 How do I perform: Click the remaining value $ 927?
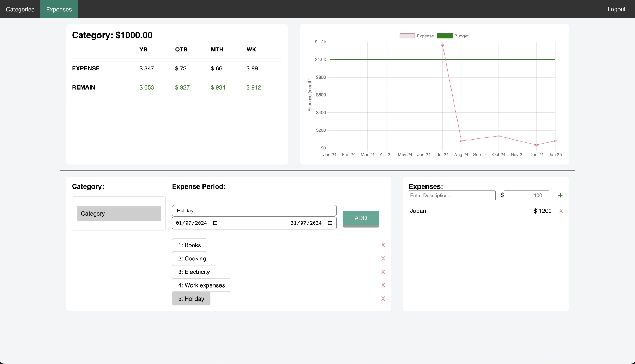182,88
